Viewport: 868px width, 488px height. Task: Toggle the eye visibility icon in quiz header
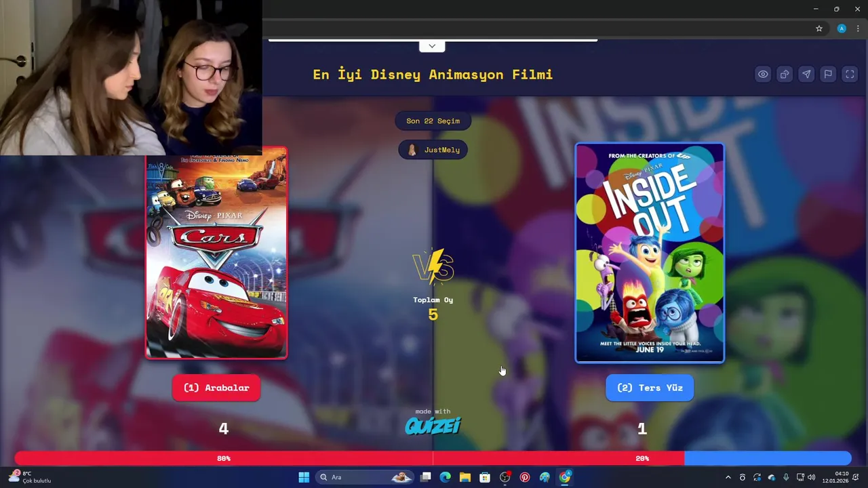pos(763,75)
